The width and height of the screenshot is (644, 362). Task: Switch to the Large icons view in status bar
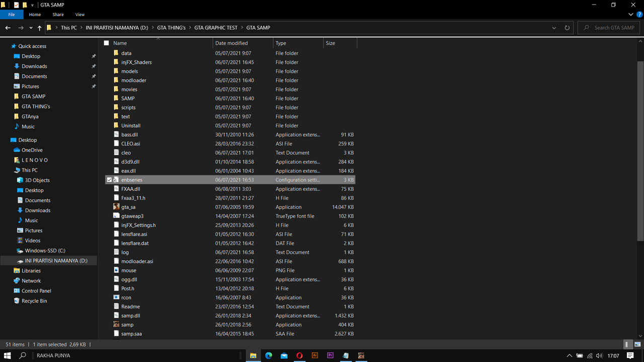637,344
